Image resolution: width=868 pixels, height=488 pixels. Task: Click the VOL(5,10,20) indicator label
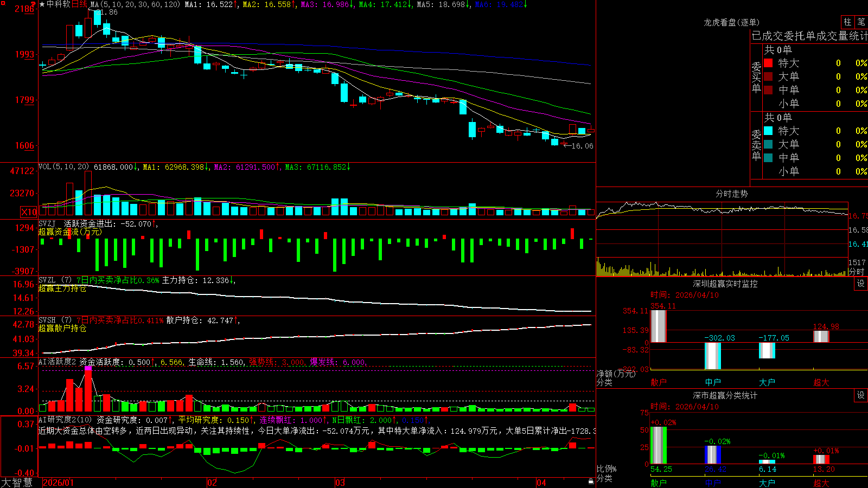click(x=64, y=167)
